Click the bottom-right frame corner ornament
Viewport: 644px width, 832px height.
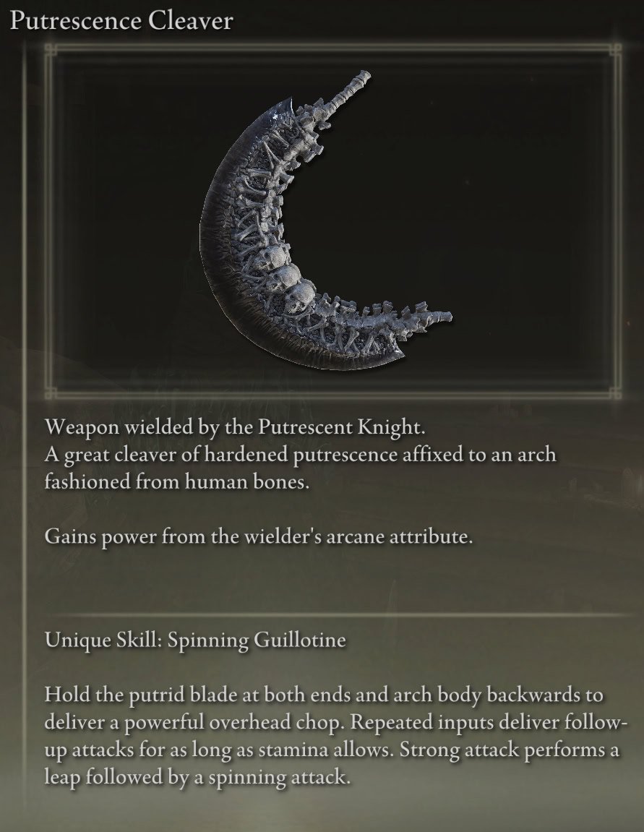click(615, 393)
